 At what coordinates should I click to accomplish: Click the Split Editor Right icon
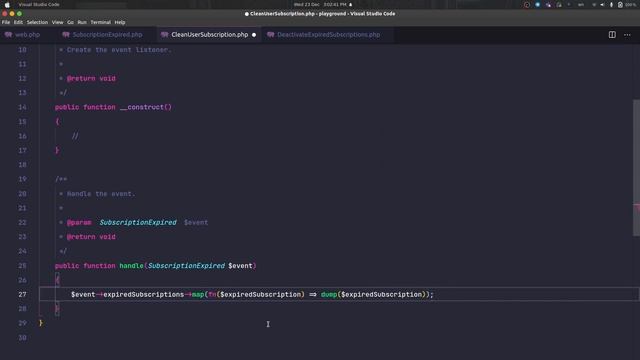point(612,35)
